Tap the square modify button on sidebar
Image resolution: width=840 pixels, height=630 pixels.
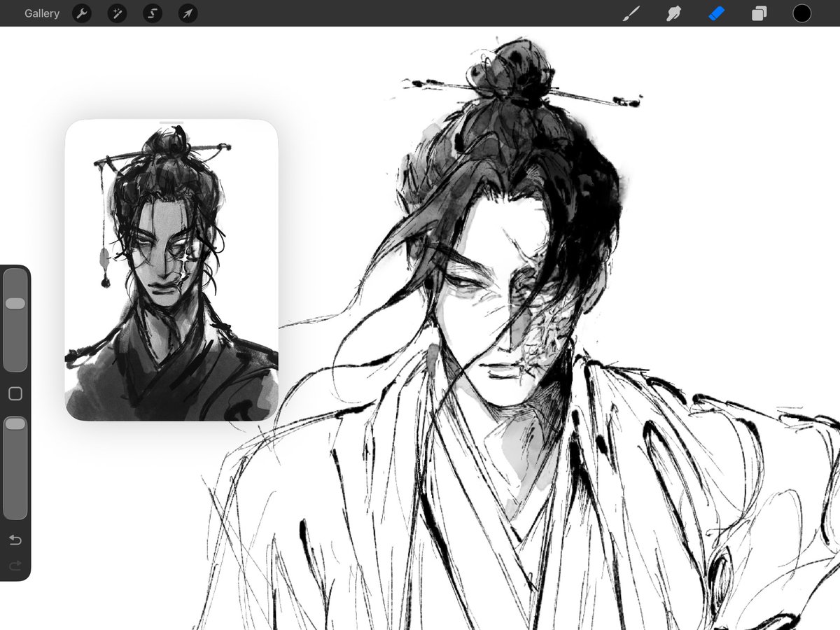[15, 394]
